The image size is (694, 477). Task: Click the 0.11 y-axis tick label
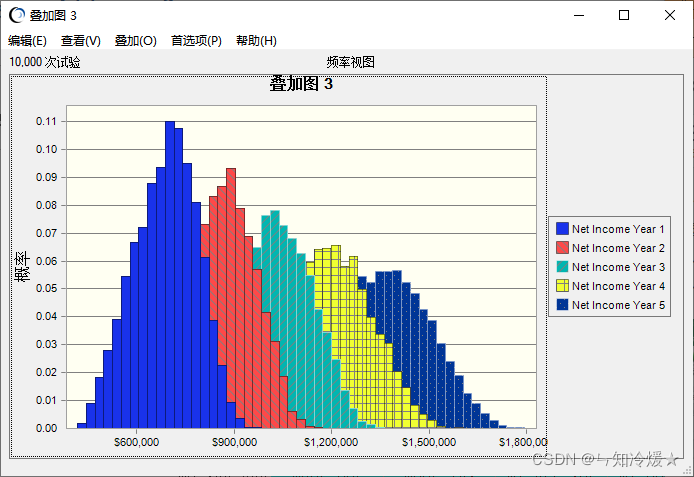point(46,121)
